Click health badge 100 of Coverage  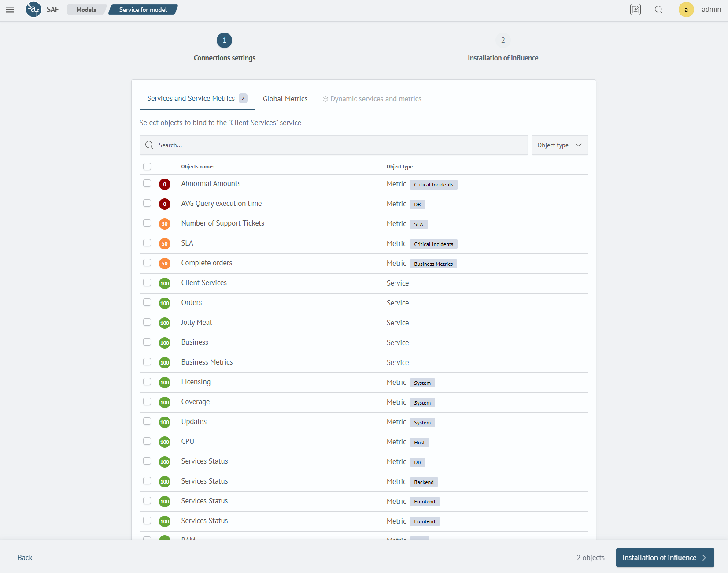pyautogui.click(x=165, y=402)
